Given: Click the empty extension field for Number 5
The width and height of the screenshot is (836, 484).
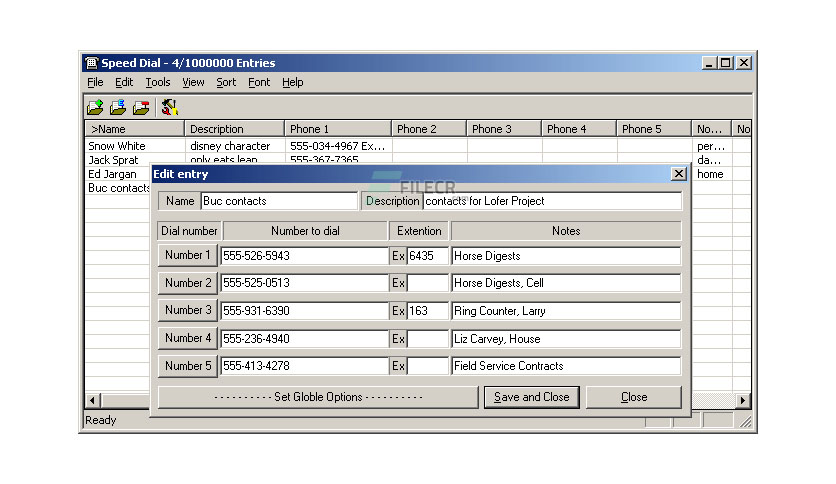Looking at the screenshot, I should [428, 366].
